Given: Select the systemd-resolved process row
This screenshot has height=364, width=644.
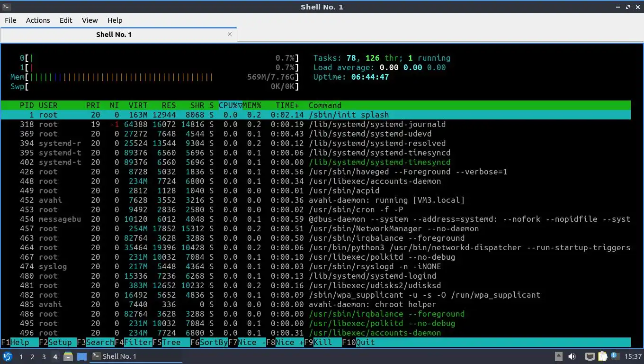Looking at the screenshot, I should click(x=316, y=143).
